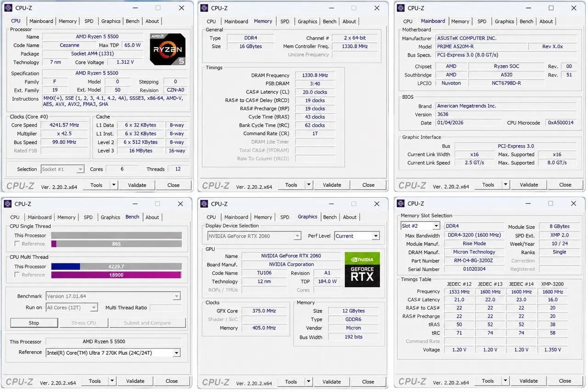Screen dimensions: 588x392
Task: Open the Bench tab in the Memory tab window
Action: point(329,21)
